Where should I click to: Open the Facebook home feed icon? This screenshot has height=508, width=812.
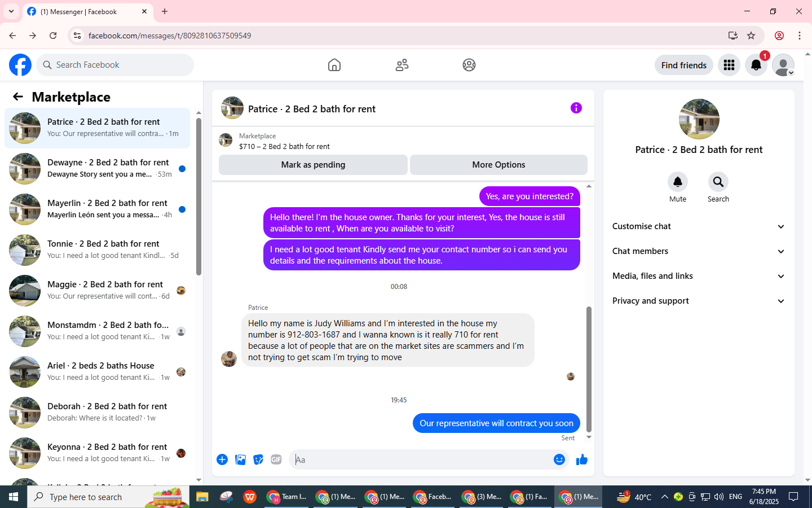[334, 65]
